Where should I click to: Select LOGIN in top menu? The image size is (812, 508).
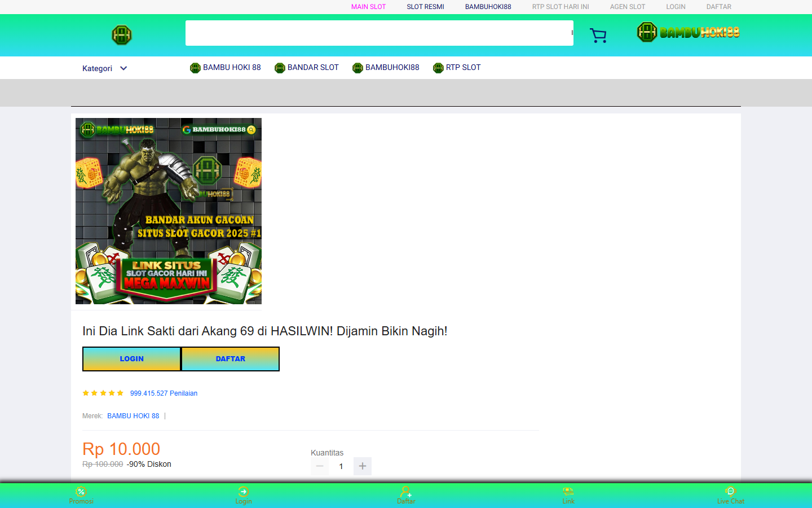pos(676,7)
